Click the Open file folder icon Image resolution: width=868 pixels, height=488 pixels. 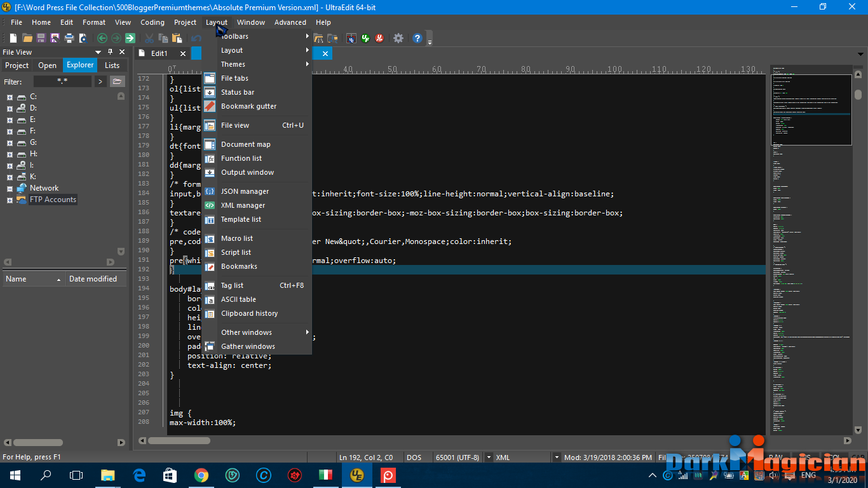pos(27,38)
